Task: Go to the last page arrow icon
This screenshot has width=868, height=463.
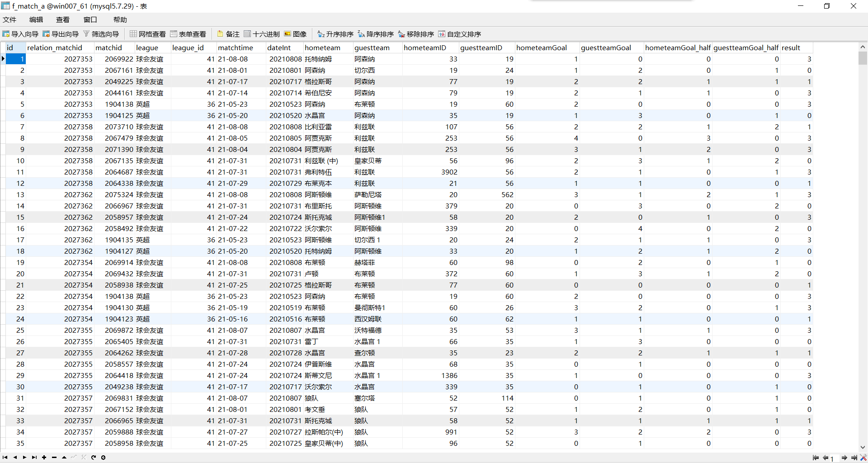Action: pyautogui.click(x=854, y=458)
